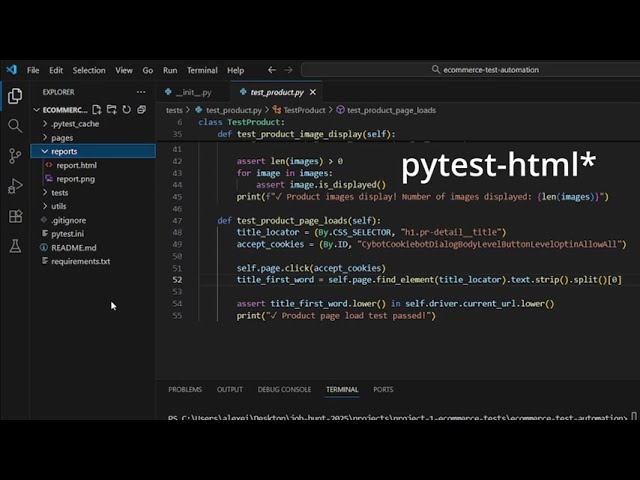Click the test_product_page_loads breadcrumb

tap(391, 110)
